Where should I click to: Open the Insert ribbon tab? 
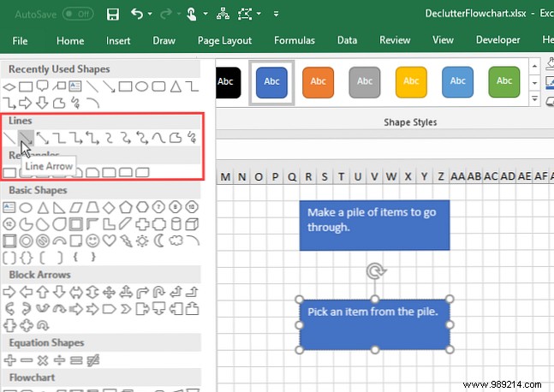pos(118,41)
